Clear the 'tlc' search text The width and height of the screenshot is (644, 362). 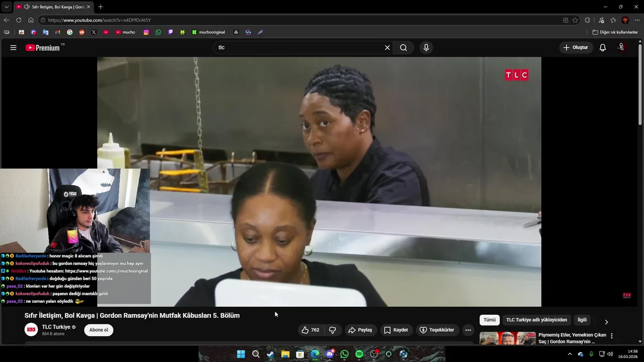click(x=387, y=48)
